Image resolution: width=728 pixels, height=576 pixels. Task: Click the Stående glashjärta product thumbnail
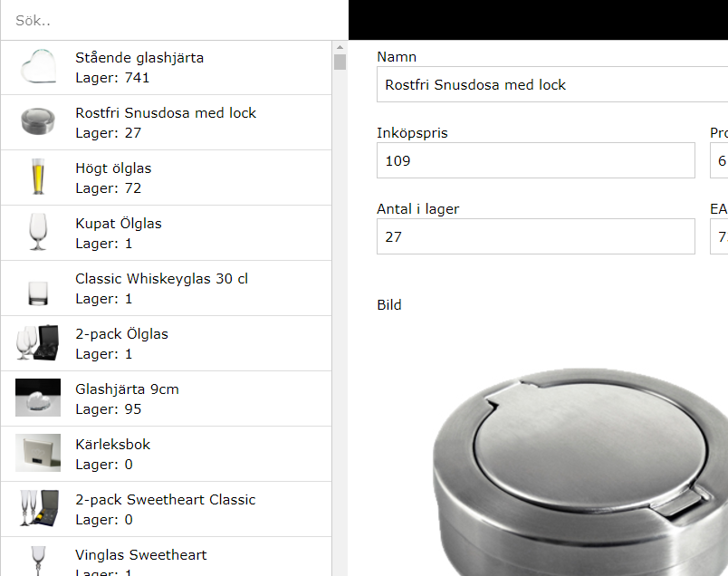click(38, 67)
